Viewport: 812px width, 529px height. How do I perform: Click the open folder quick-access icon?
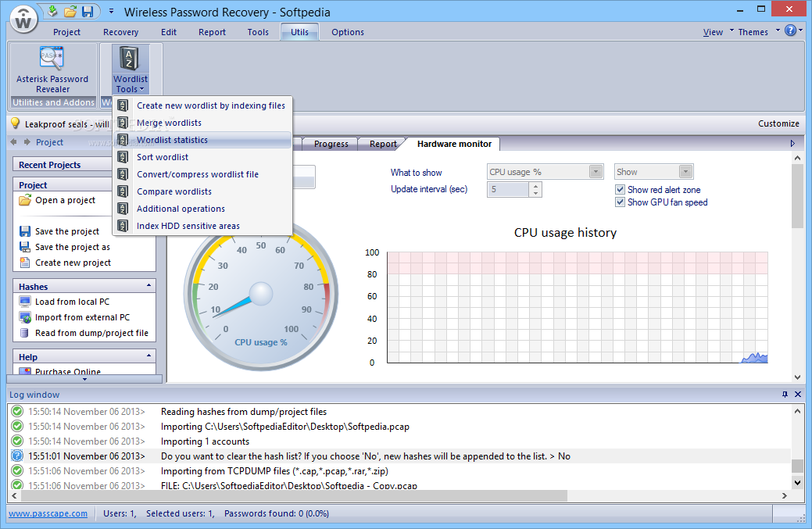coord(70,12)
